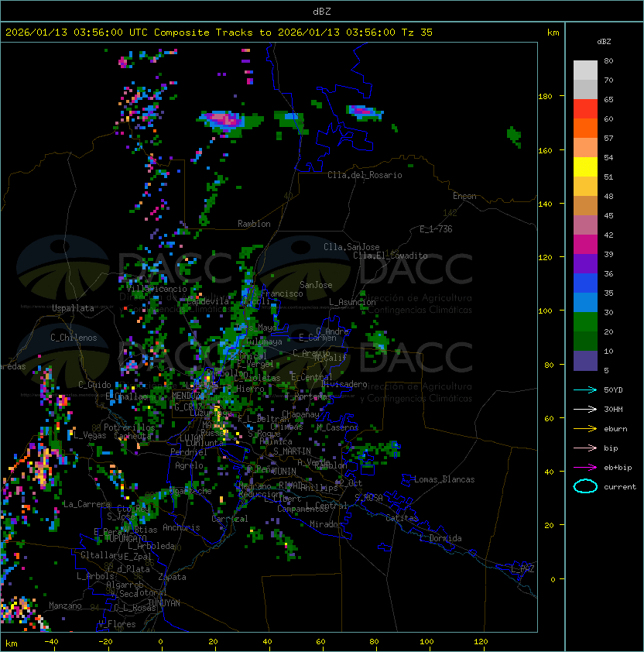Click the 'L_Asuncion' map label
644x652 pixels.
point(352,302)
